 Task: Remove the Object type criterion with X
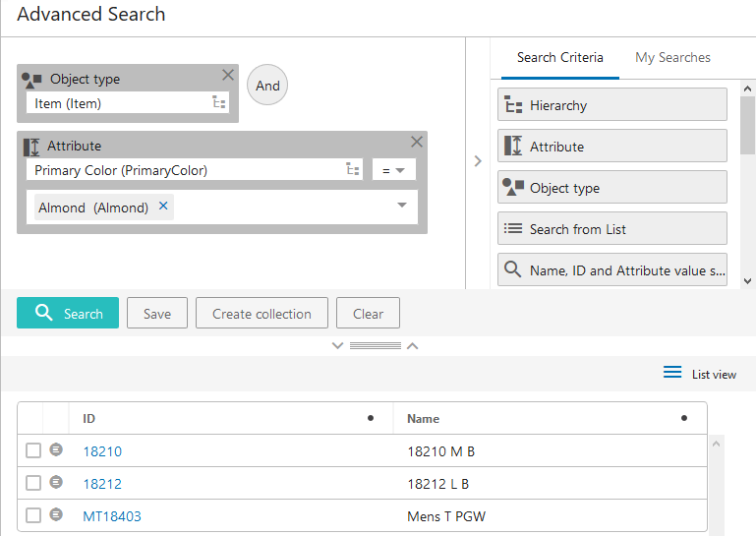click(x=228, y=75)
